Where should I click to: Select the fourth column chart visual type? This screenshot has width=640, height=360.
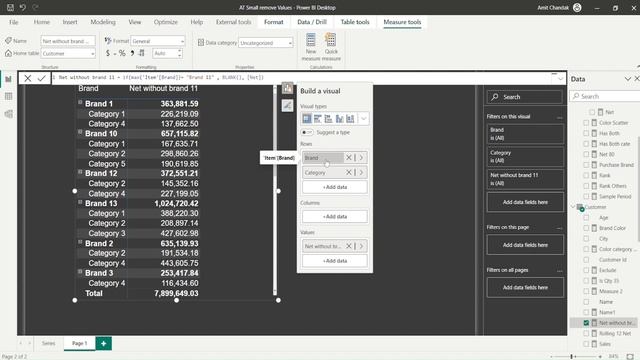pos(339,119)
